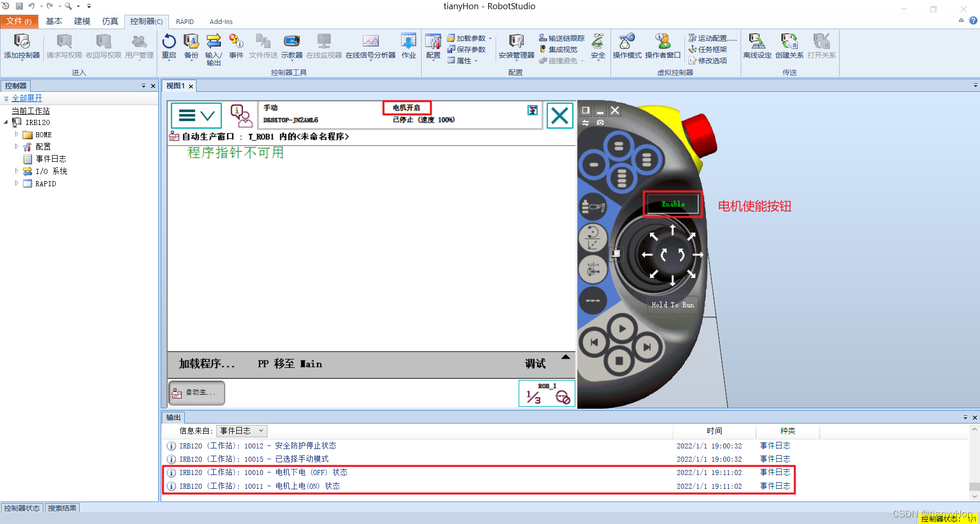Switch to 仿真 (Simulation) ribbon tab
The image size is (980, 524).
coord(110,21)
